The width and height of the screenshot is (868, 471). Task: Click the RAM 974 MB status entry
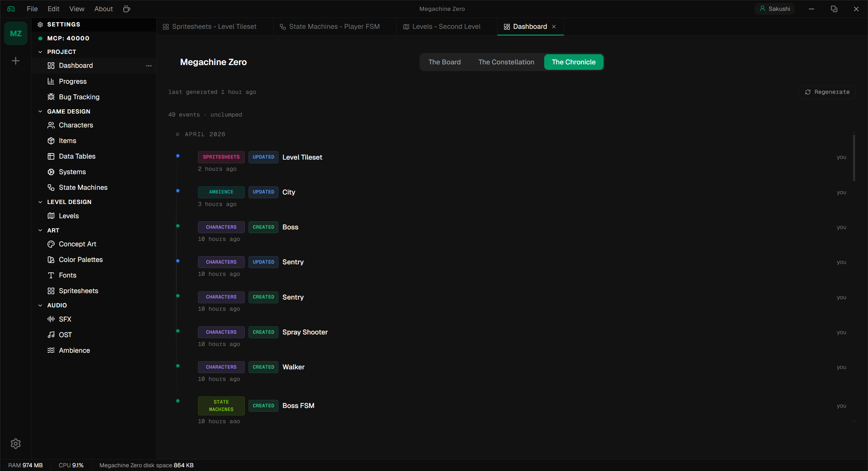25,465
